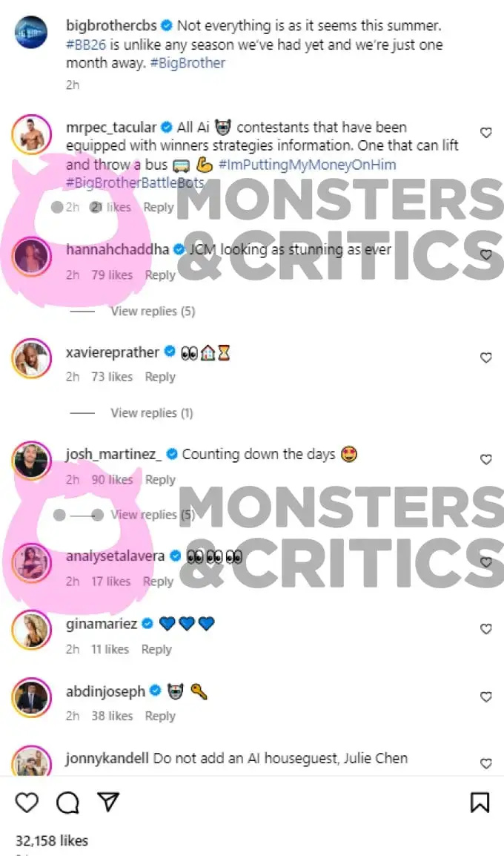Open bigbrothercbs profile username
The image size is (504, 856).
[111, 25]
